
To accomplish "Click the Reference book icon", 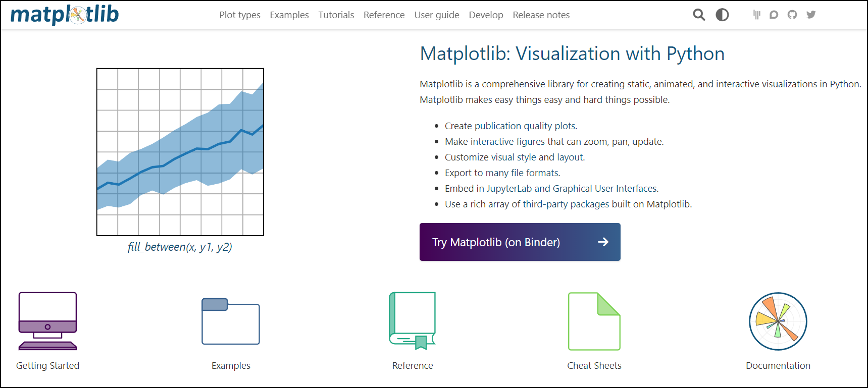I will point(413,321).
